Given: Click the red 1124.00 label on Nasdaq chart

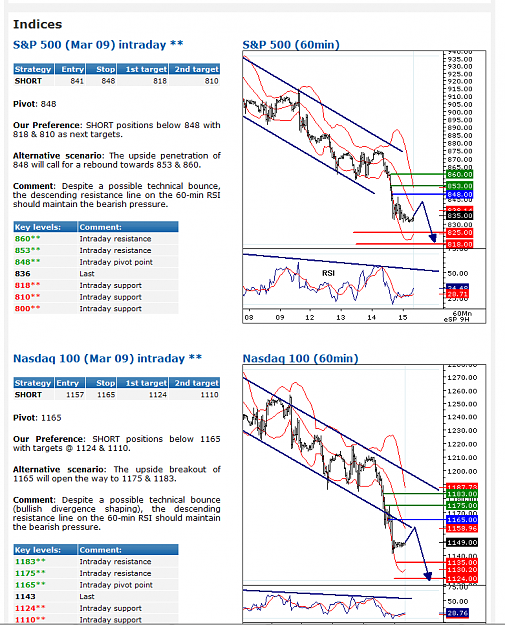Looking at the screenshot, I should (462, 578).
